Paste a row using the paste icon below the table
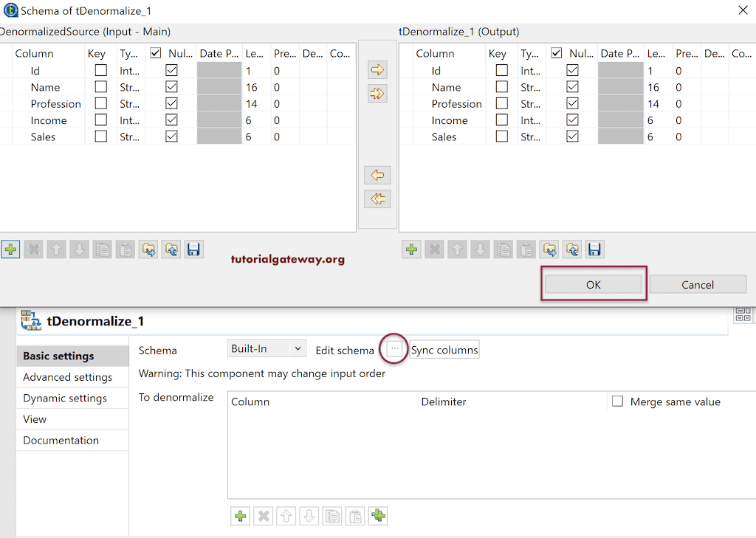756x538 pixels. click(355, 516)
